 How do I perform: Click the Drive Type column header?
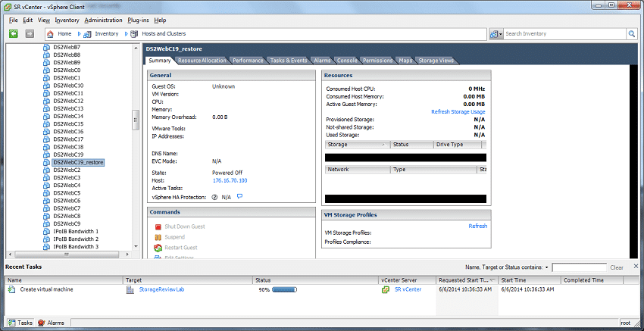[x=457, y=145]
